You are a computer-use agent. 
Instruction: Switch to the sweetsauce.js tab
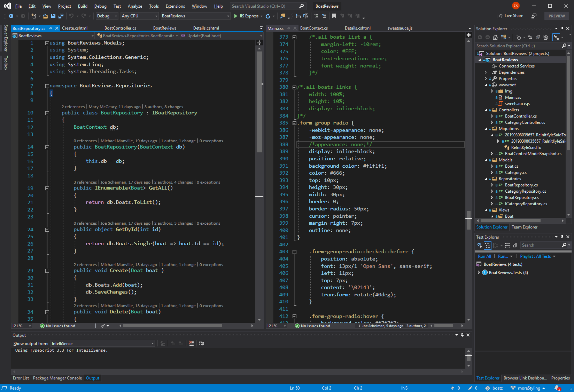[400, 28]
